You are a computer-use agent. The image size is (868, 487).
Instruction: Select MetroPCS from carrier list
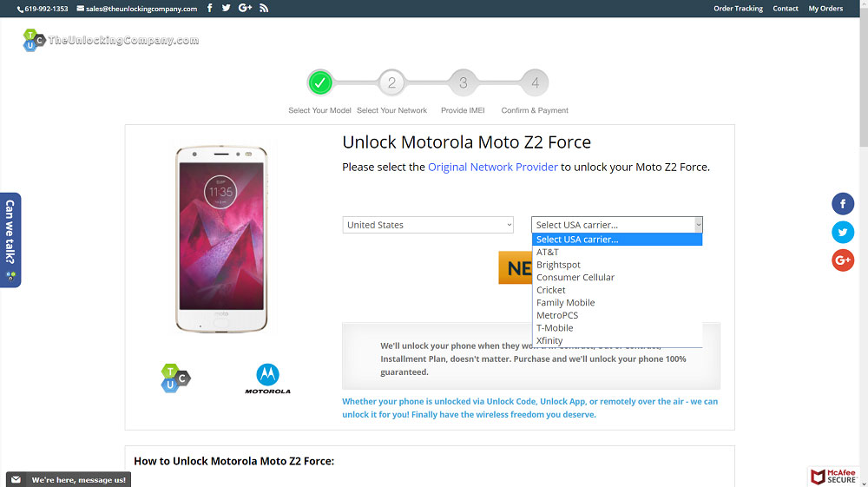point(616,315)
